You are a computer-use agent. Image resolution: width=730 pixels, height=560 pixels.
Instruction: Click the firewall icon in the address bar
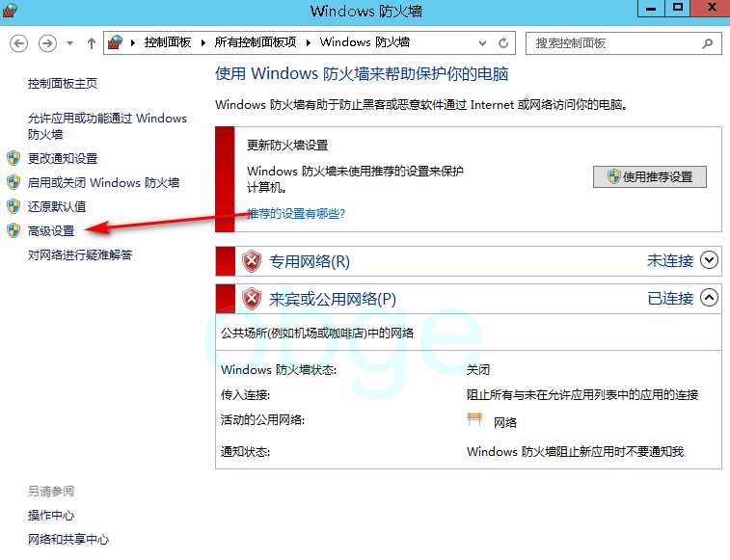[115, 42]
